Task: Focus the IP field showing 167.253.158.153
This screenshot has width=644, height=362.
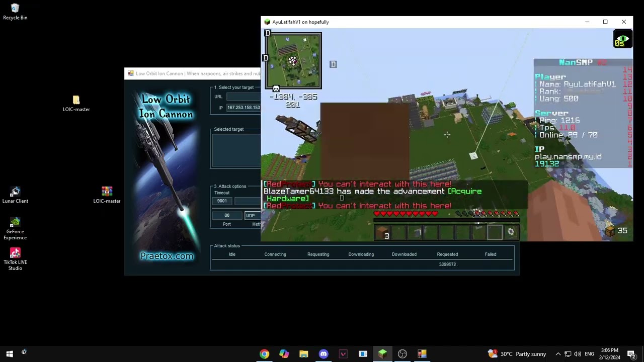Action: 243,108
